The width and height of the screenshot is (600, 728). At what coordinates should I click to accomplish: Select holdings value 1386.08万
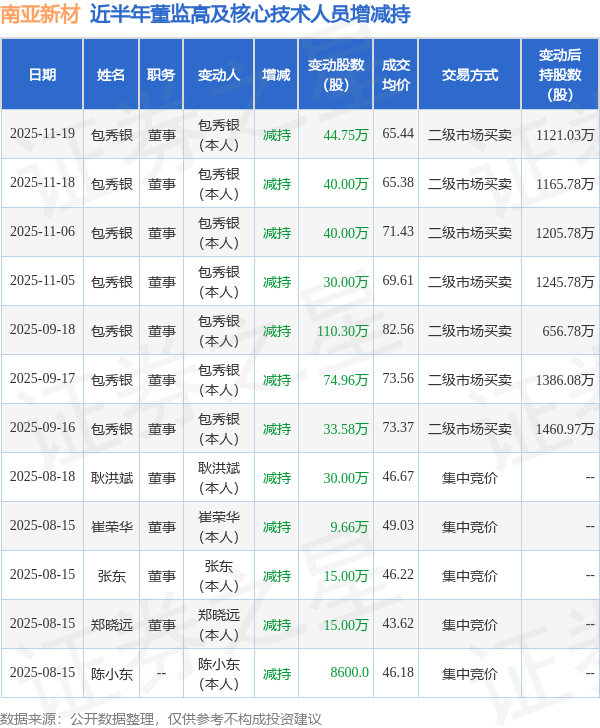tap(565, 380)
